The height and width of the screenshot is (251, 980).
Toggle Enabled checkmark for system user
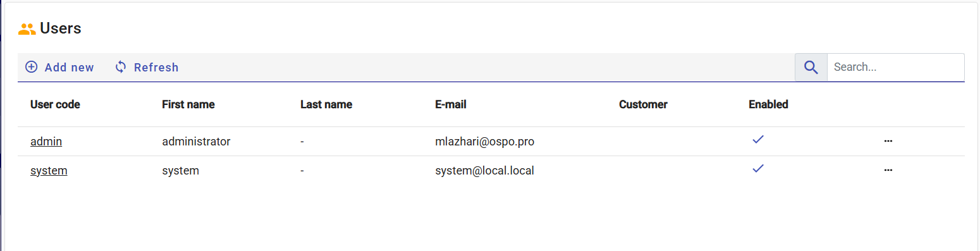coord(758,169)
